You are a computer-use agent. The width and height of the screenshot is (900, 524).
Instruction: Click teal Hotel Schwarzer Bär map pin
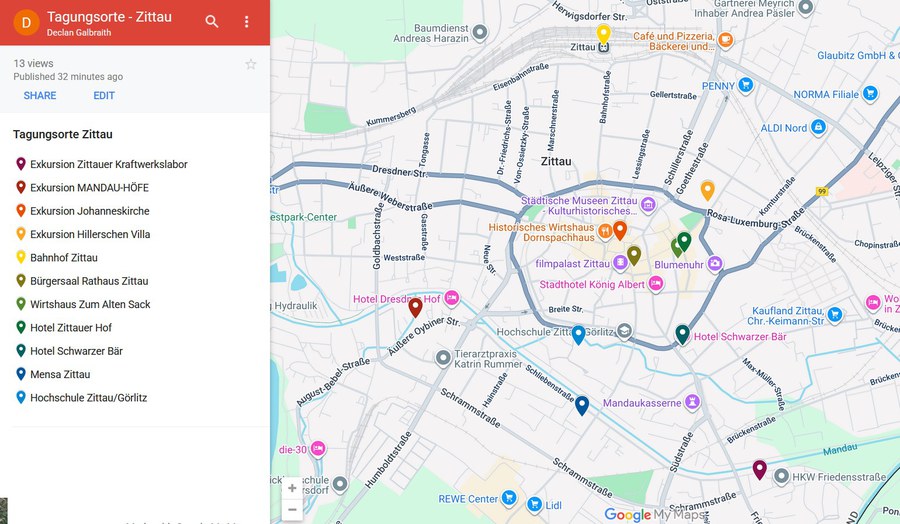[x=682, y=334]
